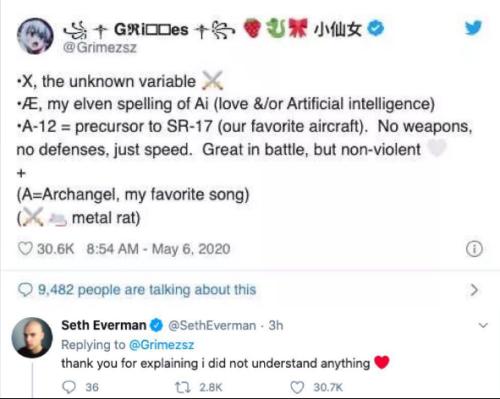Expand the conversation chevron arrow
The width and height of the screenshot is (500, 399).
click(x=474, y=290)
